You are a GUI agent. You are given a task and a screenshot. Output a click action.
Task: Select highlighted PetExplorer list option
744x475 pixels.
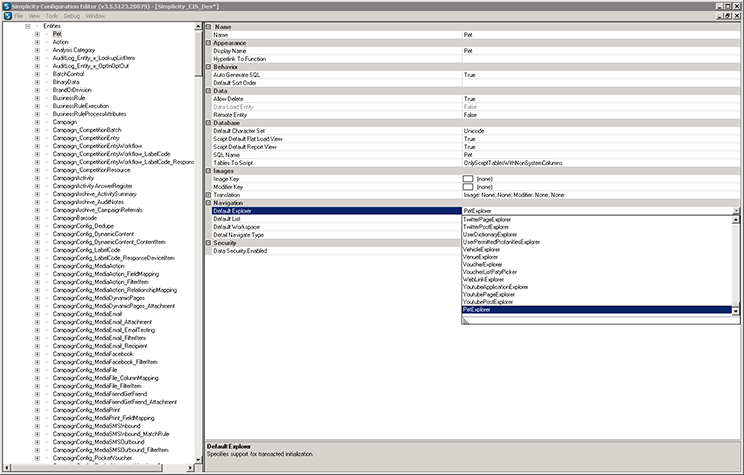point(597,310)
